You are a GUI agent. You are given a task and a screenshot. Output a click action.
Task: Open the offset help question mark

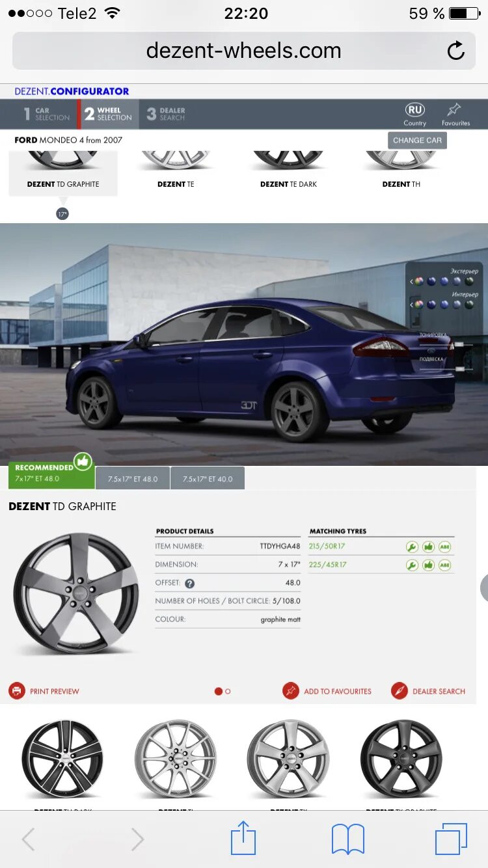(x=189, y=584)
